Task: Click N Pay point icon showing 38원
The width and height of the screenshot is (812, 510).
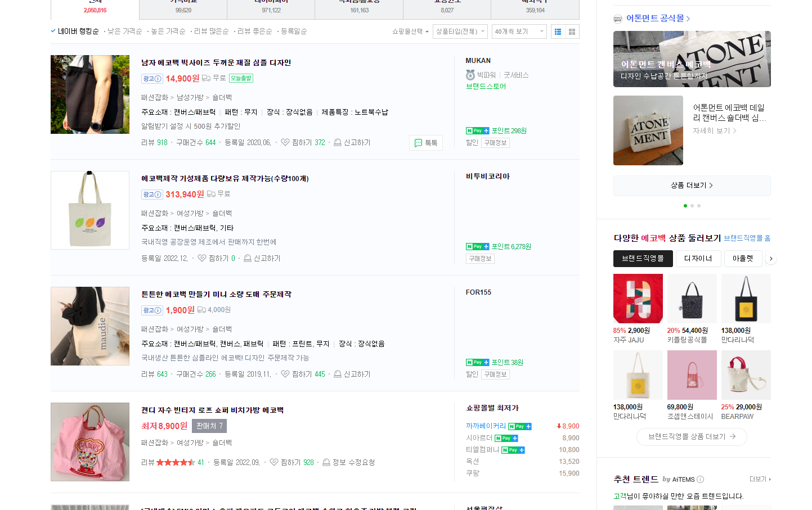Action: pyautogui.click(x=478, y=363)
